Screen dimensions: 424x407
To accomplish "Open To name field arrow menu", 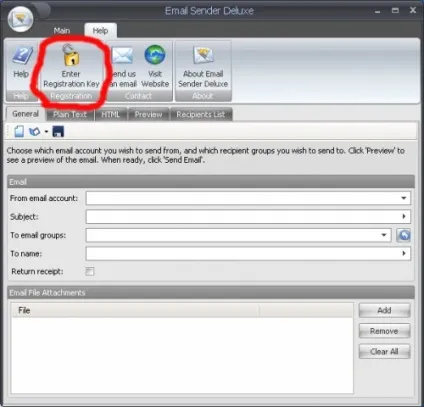I will pos(404,253).
